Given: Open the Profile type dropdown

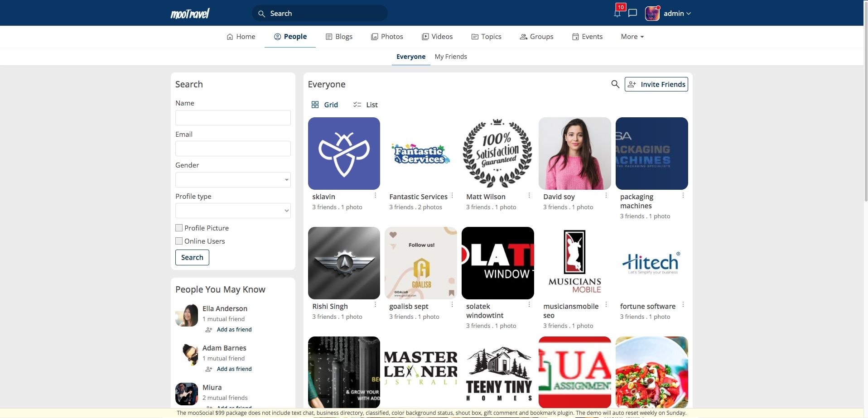Looking at the screenshot, I should (x=233, y=211).
